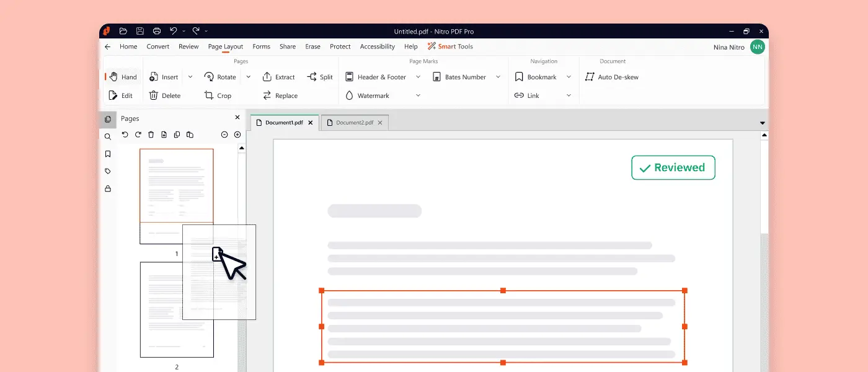Zoom in page thumbnails
This screenshot has height=372, width=868.
pyautogui.click(x=237, y=135)
